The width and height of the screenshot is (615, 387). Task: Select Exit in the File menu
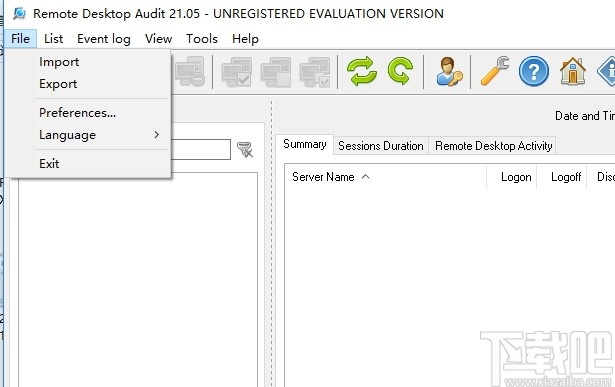pos(89,164)
